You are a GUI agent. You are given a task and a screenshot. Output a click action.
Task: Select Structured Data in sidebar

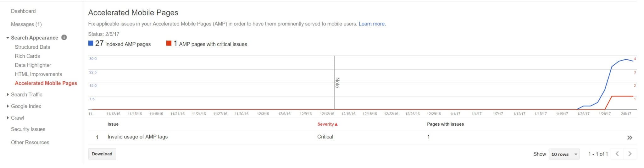pos(32,47)
